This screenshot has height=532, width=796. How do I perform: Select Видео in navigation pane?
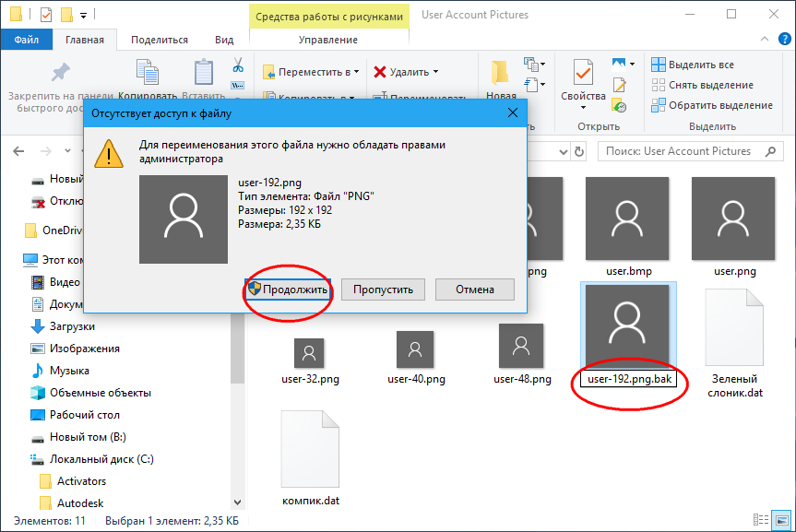[56, 282]
